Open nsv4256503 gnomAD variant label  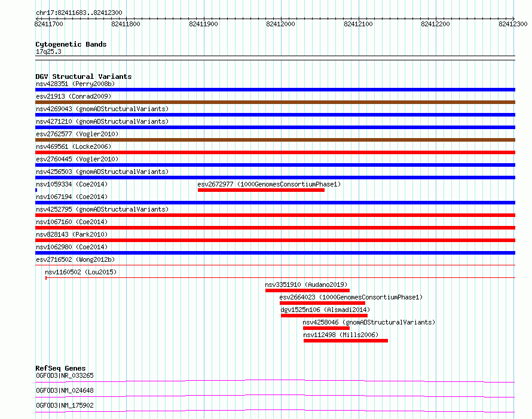102,172
